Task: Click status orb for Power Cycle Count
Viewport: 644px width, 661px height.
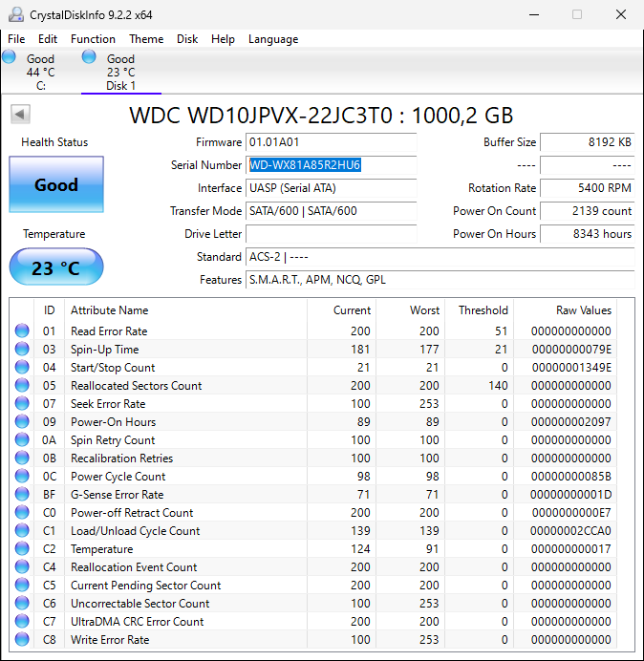Action: [22, 476]
